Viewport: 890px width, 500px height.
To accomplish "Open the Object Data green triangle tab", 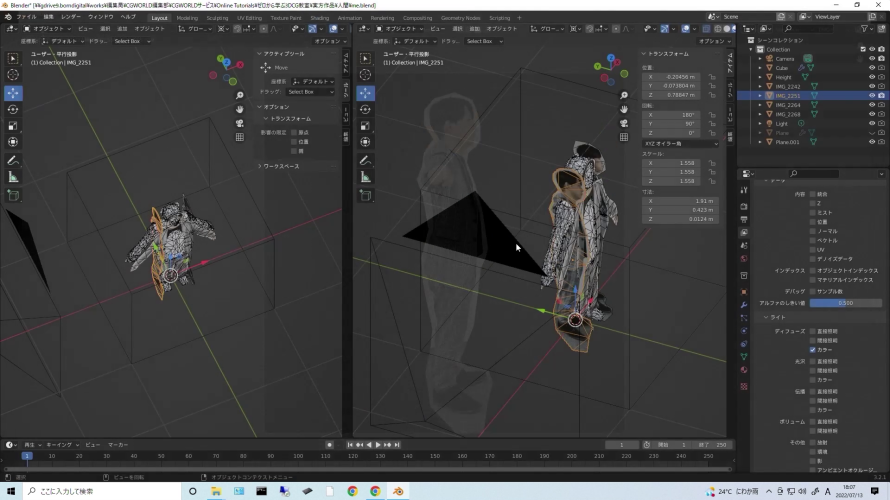I will 744,357.
